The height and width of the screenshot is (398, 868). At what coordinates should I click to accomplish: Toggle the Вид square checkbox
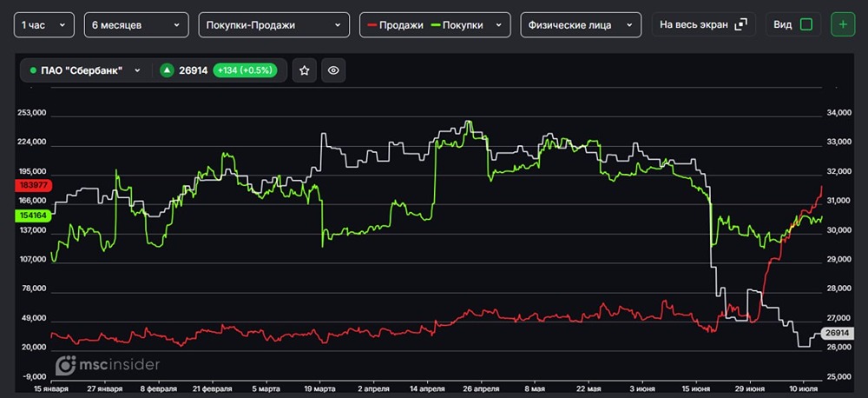click(x=806, y=24)
